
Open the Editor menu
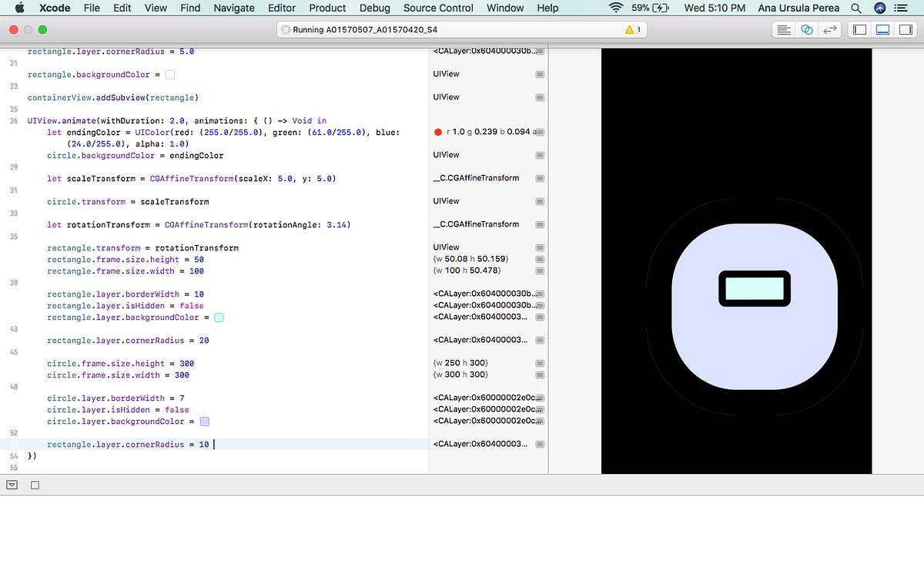pyautogui.click(x=282, y=8)
